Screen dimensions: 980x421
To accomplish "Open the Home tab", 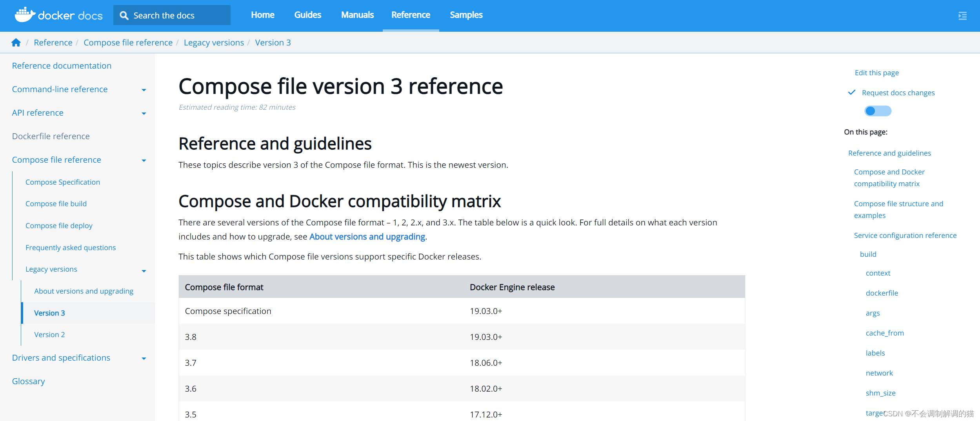I will (263, 15).
